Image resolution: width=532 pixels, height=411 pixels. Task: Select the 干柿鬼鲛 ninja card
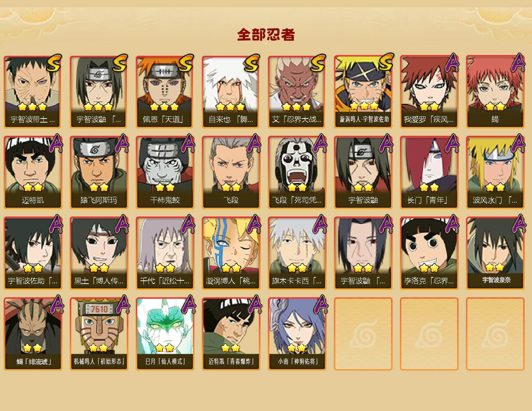point(165,172)
